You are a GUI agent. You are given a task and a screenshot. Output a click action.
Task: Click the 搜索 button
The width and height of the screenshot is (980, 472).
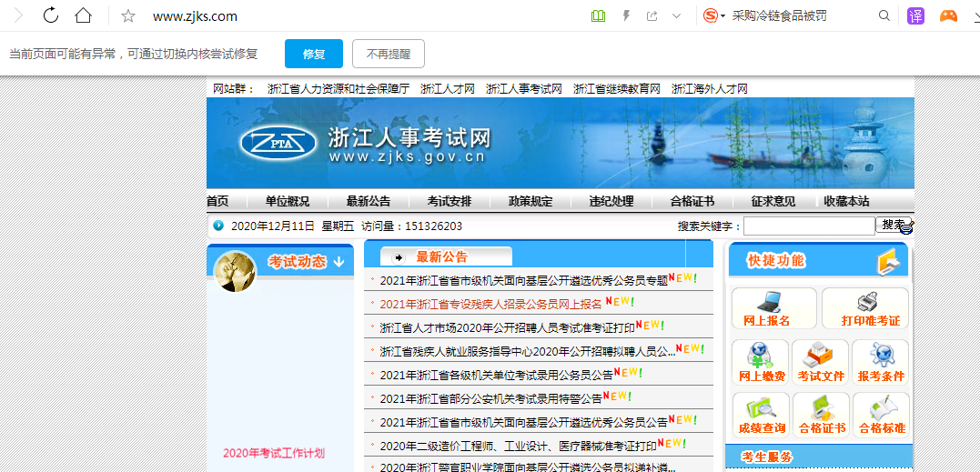[x=894, y=226]
